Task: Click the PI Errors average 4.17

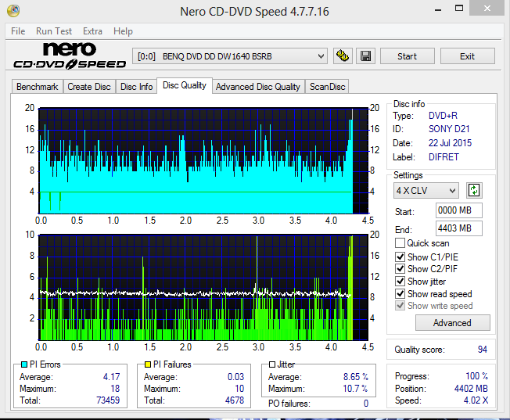Action: click(x=112, y=377)
